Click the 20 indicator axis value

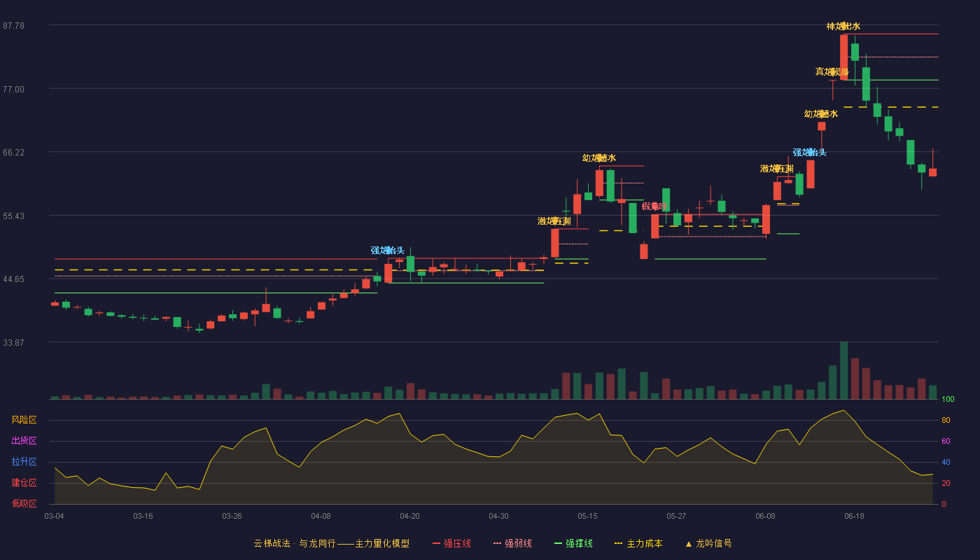pyautogui.click(x=946, y=483)
